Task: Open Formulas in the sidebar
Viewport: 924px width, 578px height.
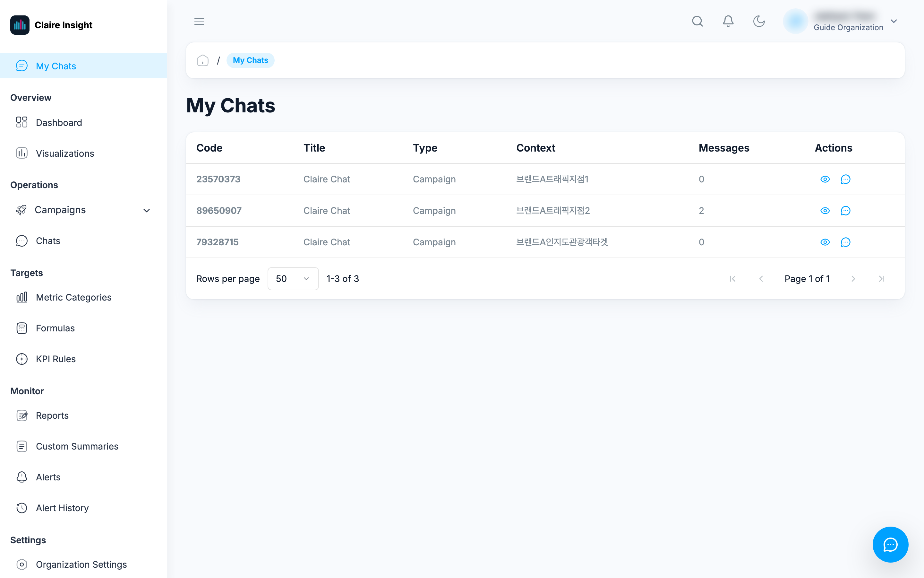Action: (x=83, y=328)
